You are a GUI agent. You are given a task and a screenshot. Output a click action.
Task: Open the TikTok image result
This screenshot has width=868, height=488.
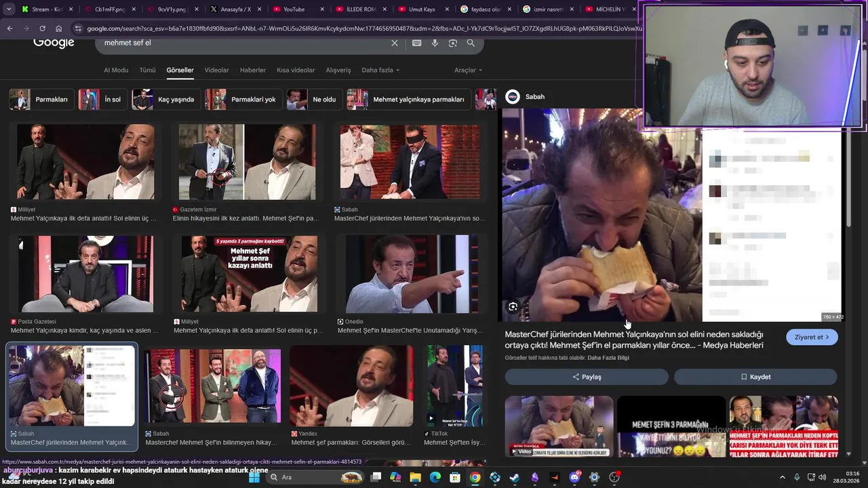pos(454,386)
